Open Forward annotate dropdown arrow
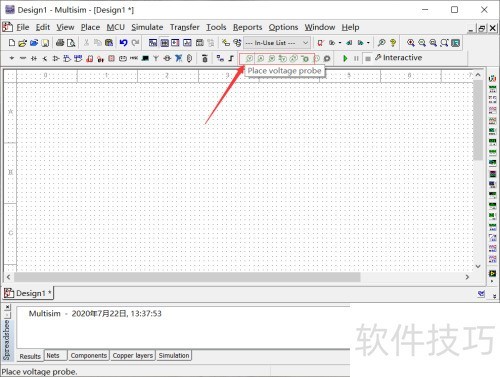Viewport: 500px width, 377px height. pyautogui.click(x=368, y=43)
